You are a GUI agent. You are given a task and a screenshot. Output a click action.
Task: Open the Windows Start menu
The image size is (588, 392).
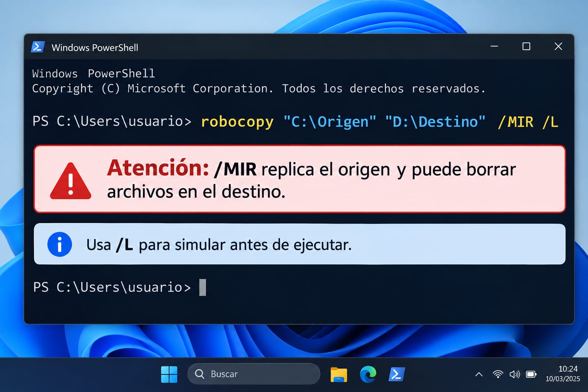(x=169, y=374)
